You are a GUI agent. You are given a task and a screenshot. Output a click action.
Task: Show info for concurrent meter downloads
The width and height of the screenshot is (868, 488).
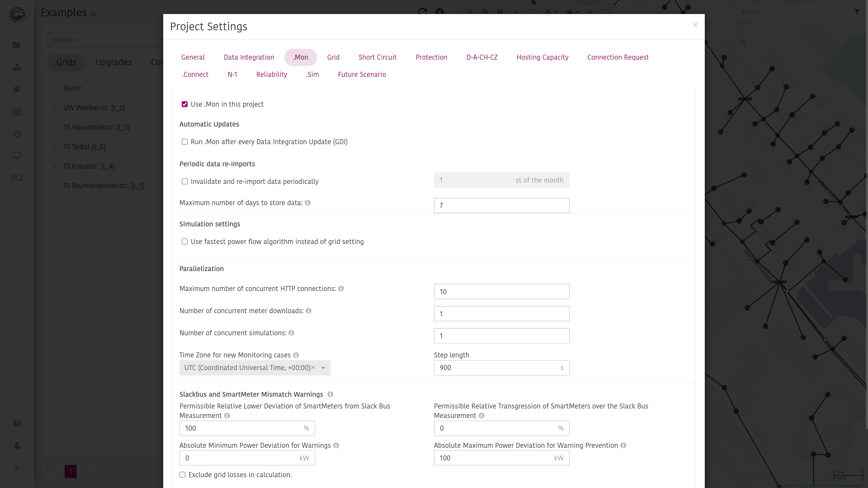(x=308, y=311)
